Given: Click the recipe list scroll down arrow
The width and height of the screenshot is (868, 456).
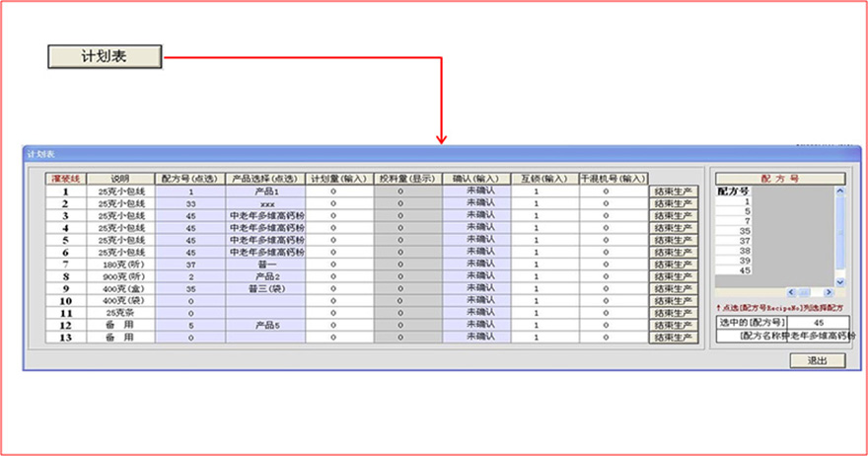Looking at the screenshot, I should [840, 281].
